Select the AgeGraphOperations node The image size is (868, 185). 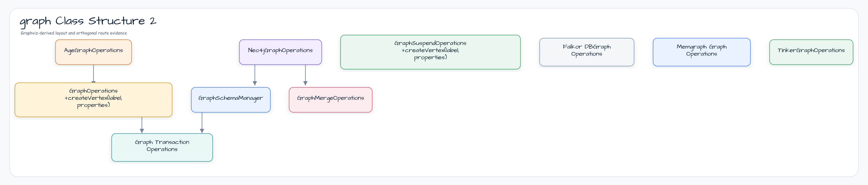click(93, 52)
